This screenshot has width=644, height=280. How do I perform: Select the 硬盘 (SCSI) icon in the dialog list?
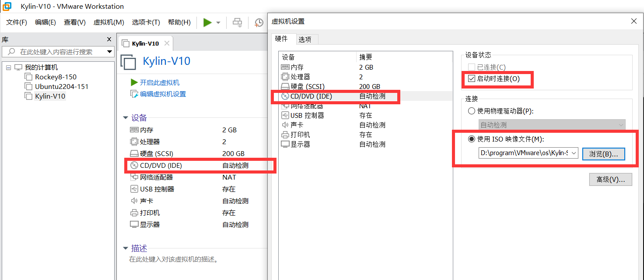285,86
